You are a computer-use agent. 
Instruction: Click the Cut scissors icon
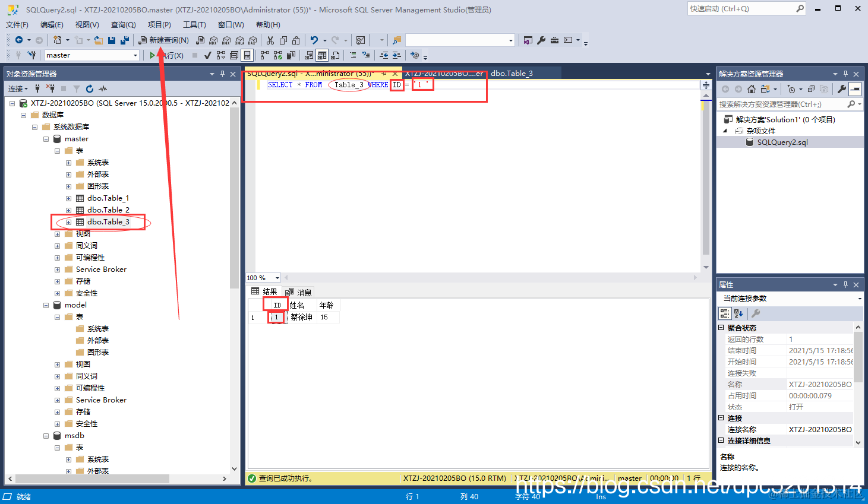[270, 40]
